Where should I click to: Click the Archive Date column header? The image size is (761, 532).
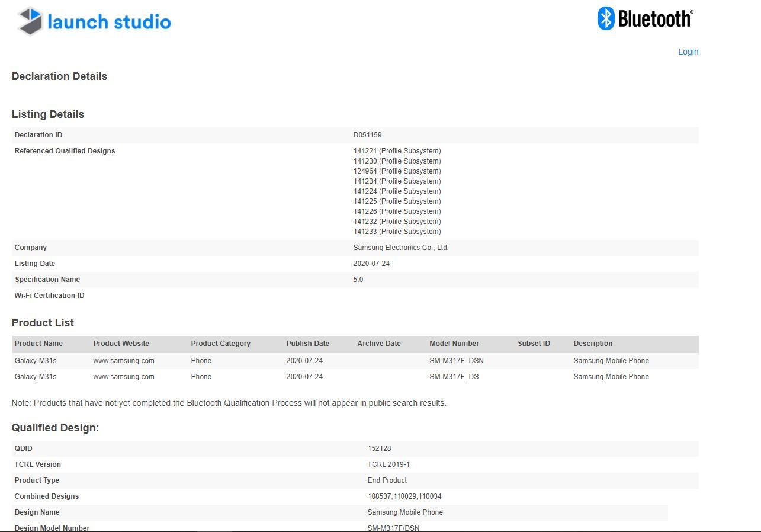379,344
